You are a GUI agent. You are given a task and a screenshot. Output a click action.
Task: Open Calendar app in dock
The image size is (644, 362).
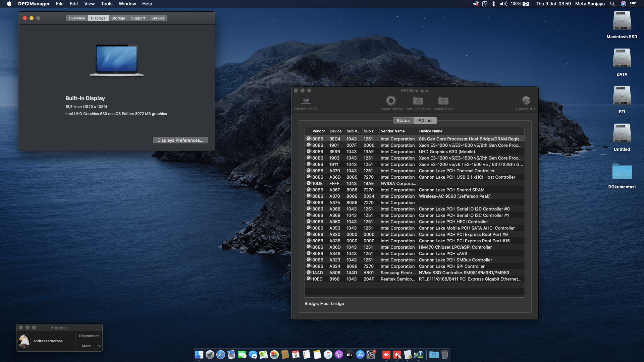(x=296, y=355)
